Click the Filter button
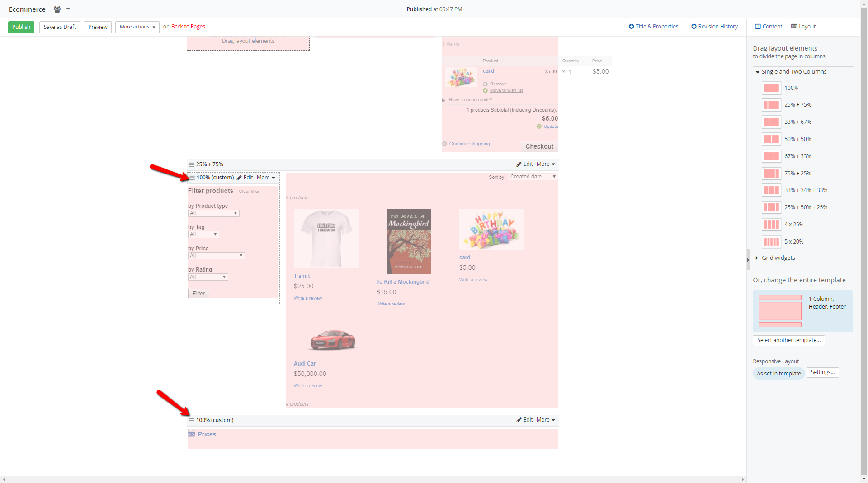868x483 pixels. point(198,294)
